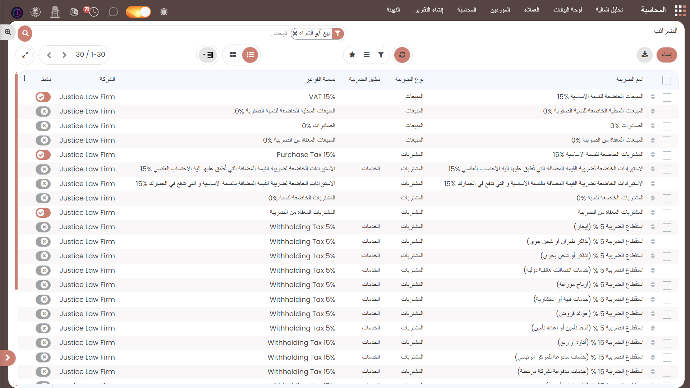Click the zoom icon at the window edge
The image size is (690, 388).
pos(8,32)
